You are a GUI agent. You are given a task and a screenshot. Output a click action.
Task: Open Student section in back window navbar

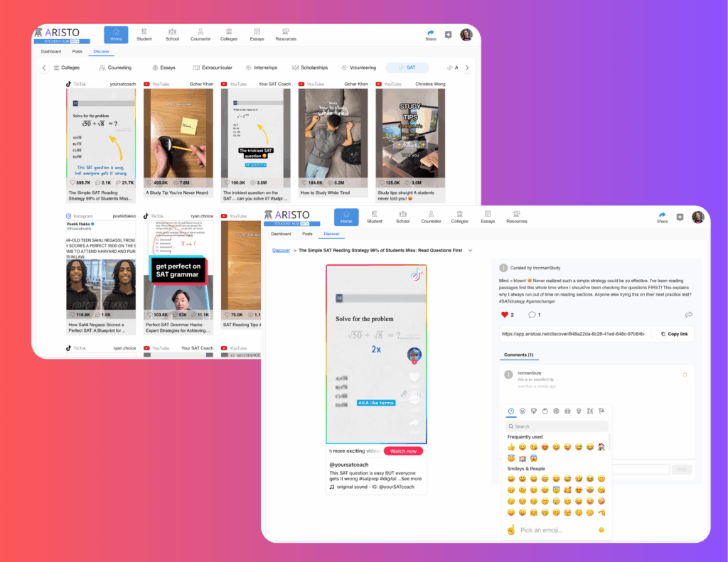(144, 35)
